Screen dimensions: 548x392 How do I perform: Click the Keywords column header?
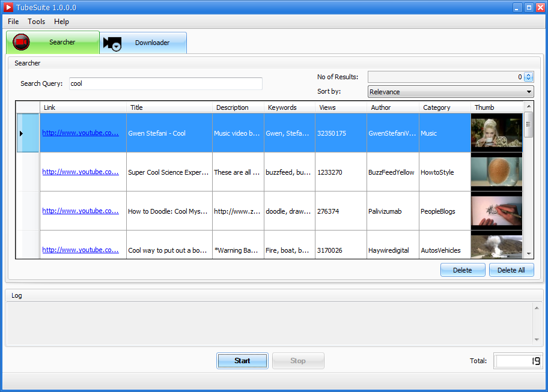tap(290, 107)
